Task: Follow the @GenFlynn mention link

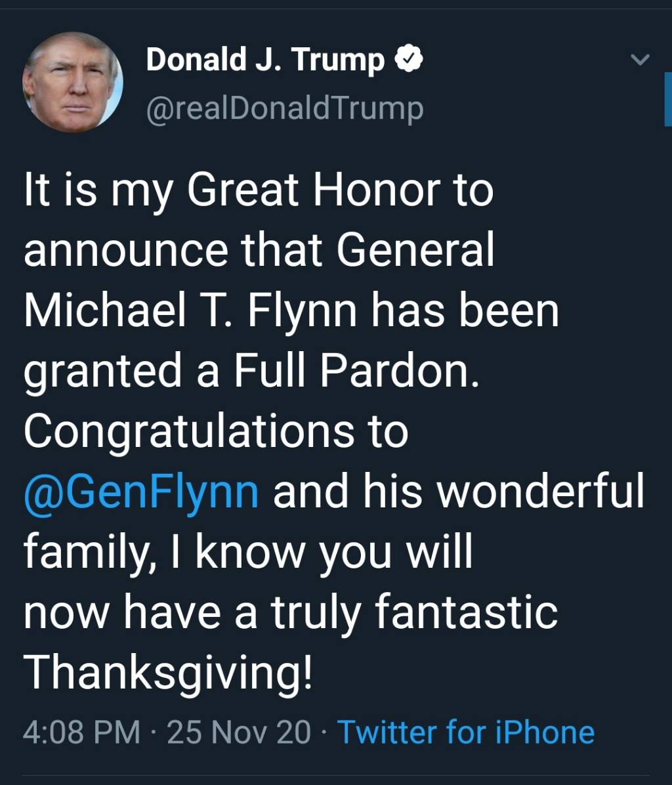Action: coord(141,493)
